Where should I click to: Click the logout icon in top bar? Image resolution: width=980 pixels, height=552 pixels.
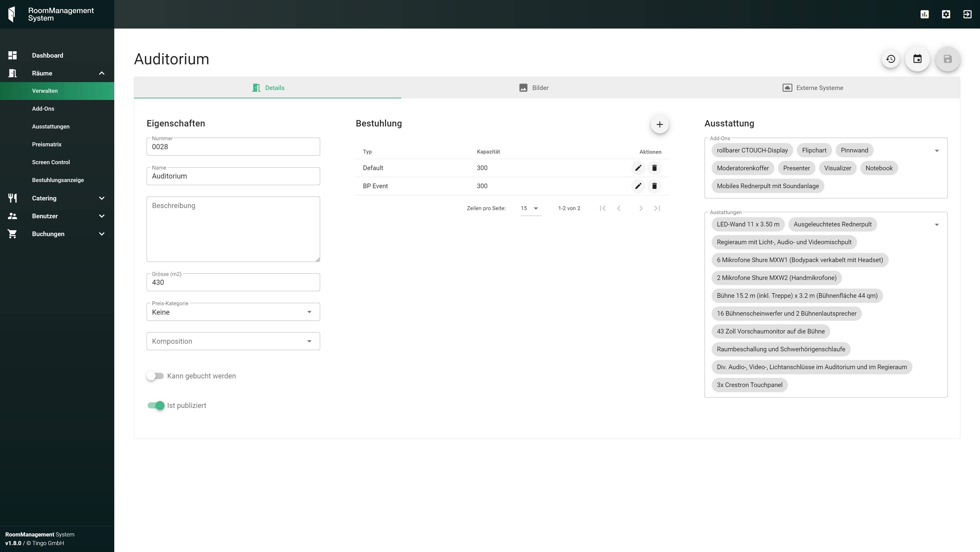pyautogui.click(x=967, y=15)
